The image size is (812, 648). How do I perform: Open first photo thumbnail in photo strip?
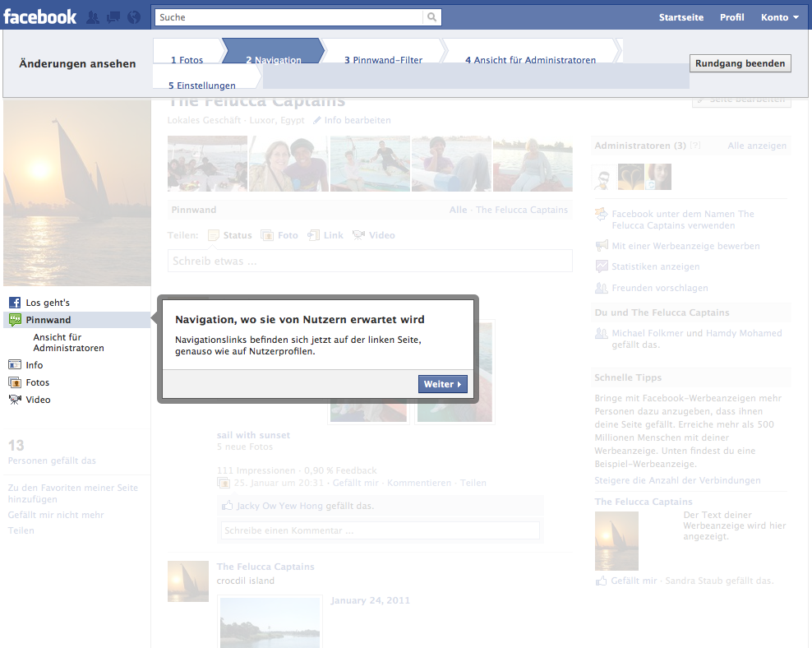coord(207,164)
